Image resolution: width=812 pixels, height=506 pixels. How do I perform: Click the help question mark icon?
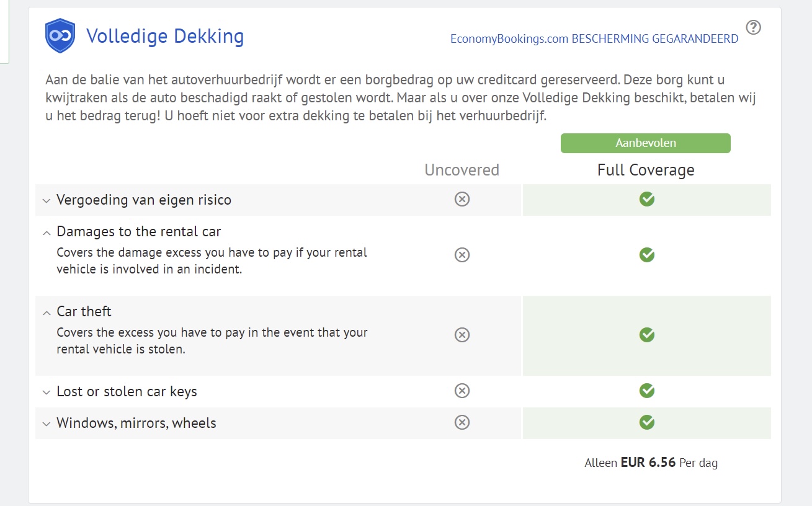coord(753,27)
